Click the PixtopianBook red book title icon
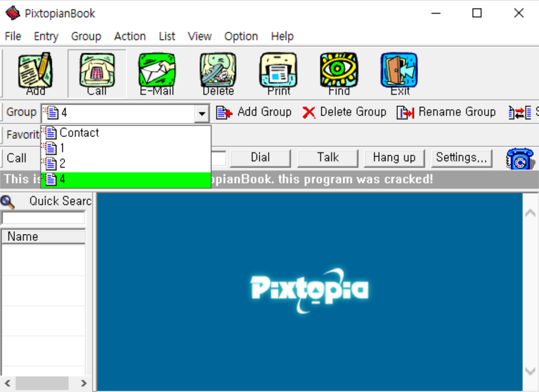539x392 pixels. tap(13, 13)
